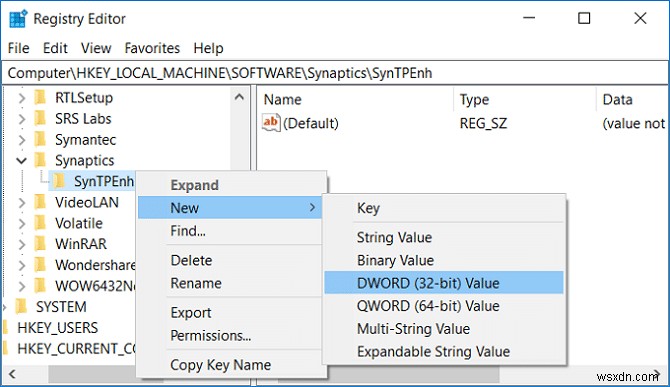Screen dimensions: 670x387
Task: Open the File menu
Action: pyautogui.click(x=18, y=48)
